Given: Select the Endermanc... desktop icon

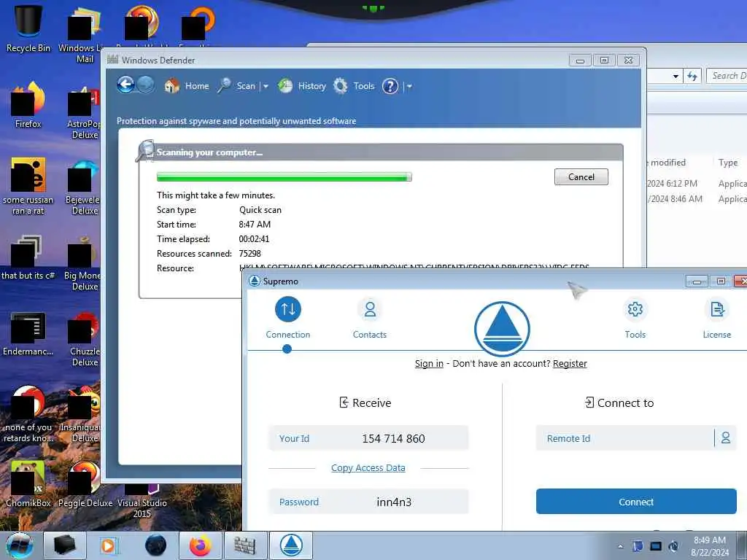Looking at the screenshot, I should [x=28, y=334].
